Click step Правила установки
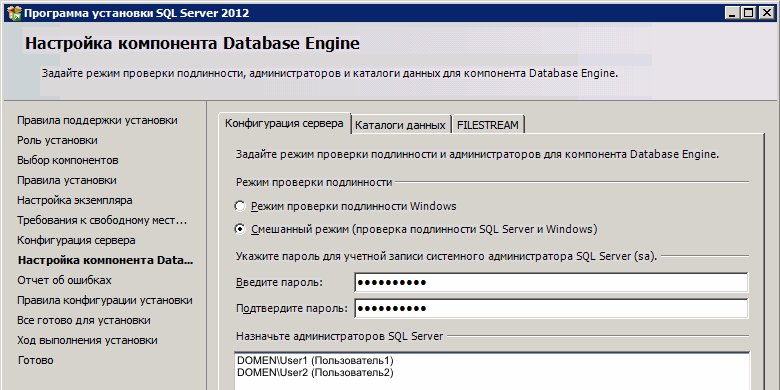 [67, 180]
